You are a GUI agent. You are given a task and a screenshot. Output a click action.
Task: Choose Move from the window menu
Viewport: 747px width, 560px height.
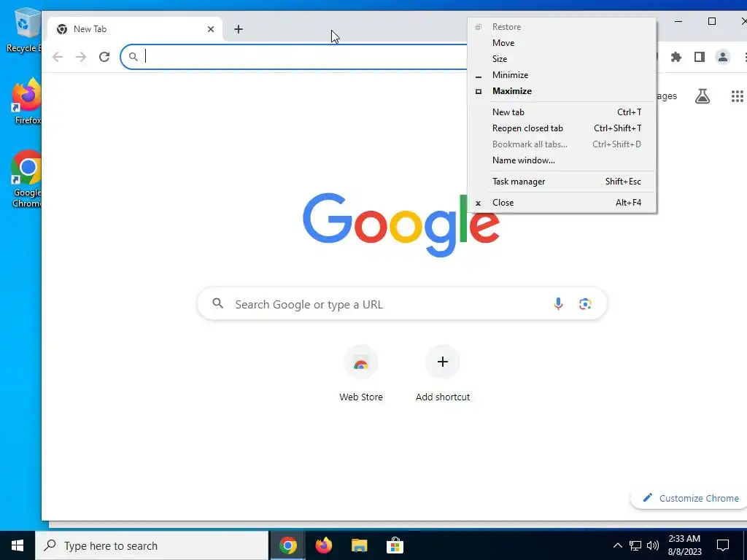tap(561, 43)
